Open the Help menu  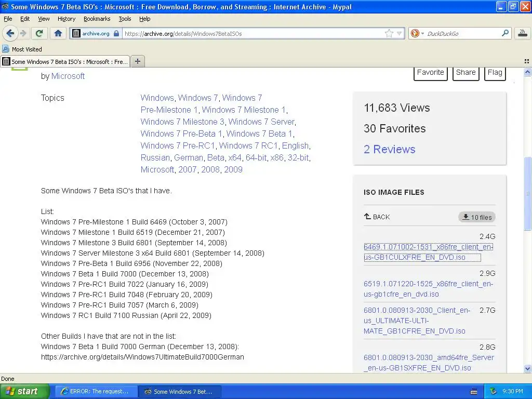pyautogui.click(x=144, y=19)
